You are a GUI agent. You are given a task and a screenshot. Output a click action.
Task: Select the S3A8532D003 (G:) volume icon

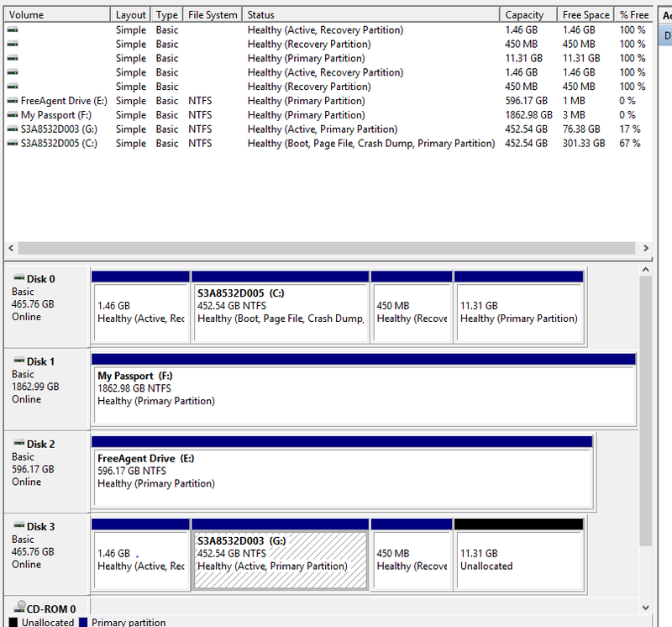[x=11, y=129]
